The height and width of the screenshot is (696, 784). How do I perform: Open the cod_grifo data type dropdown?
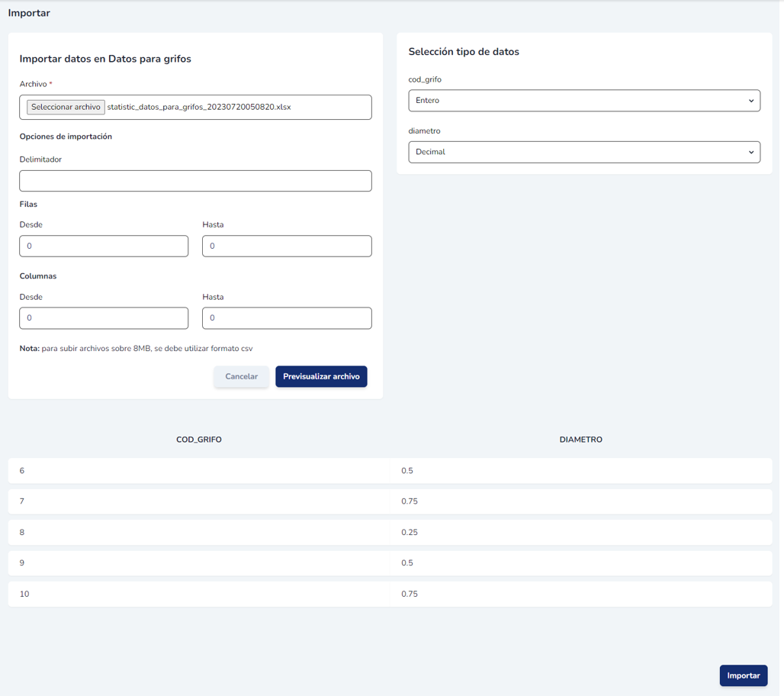click(584, 101)
